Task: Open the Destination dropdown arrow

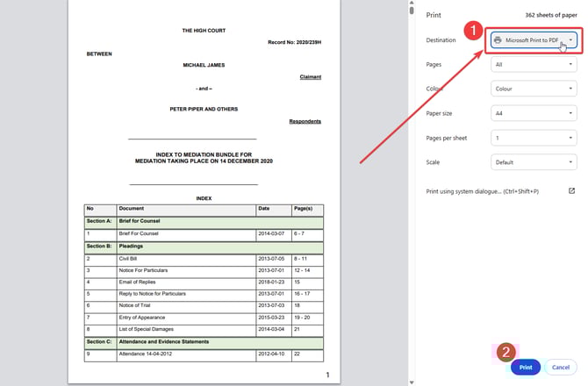Action: pos(571,40)
